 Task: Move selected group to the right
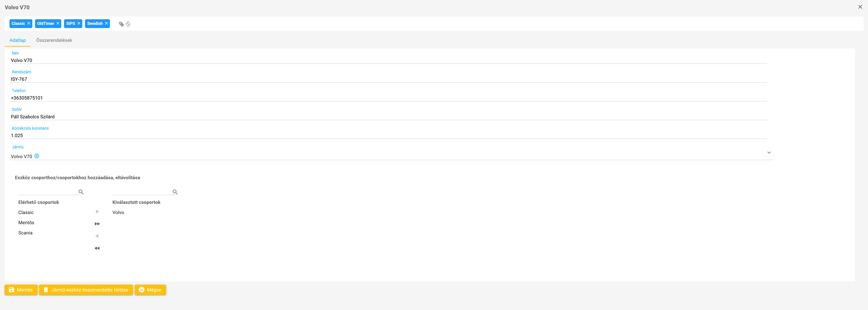97,212
